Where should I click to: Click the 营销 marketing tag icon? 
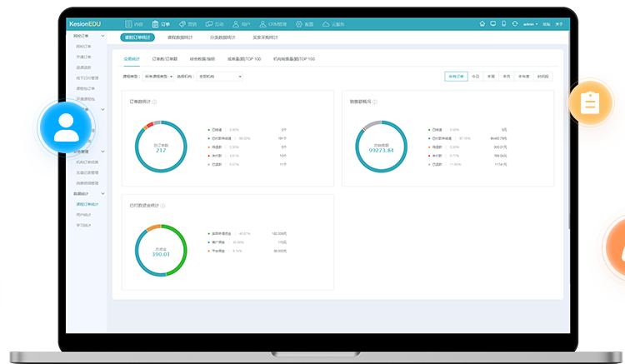click(182, 24)
